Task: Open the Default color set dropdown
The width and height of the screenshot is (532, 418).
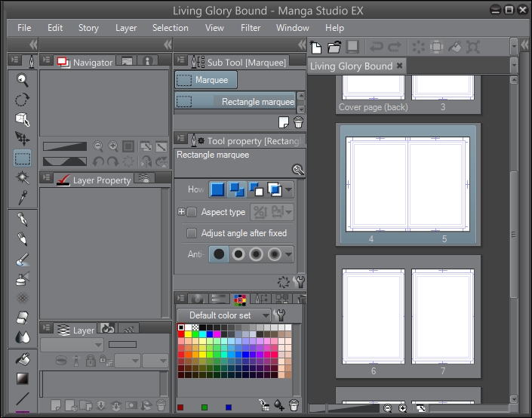Action: [224, 315]
